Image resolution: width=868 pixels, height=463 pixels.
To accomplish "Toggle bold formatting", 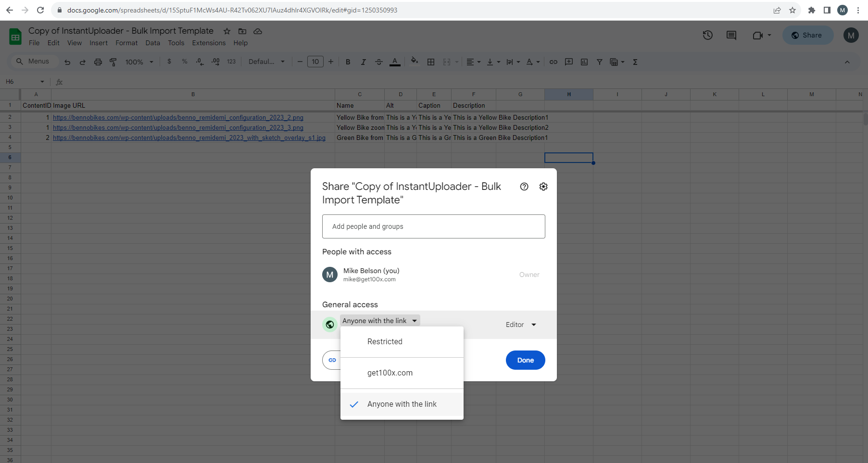I will point(348,62).
